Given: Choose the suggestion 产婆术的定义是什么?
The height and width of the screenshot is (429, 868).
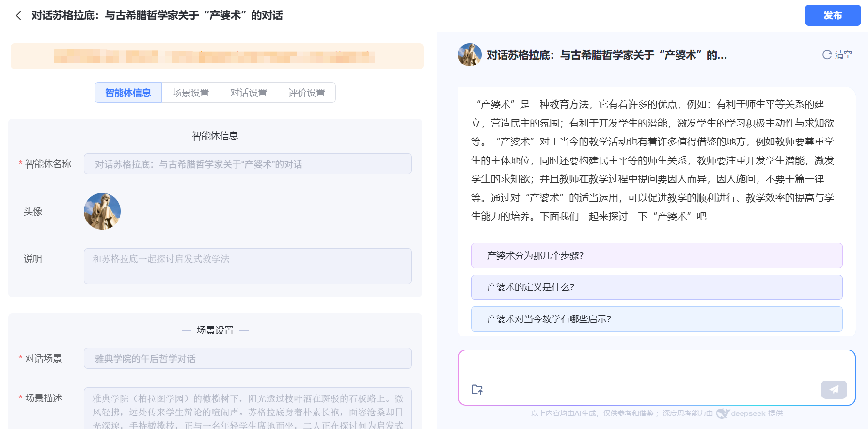Looking at the screenshot, I should [x=657, y=287].
